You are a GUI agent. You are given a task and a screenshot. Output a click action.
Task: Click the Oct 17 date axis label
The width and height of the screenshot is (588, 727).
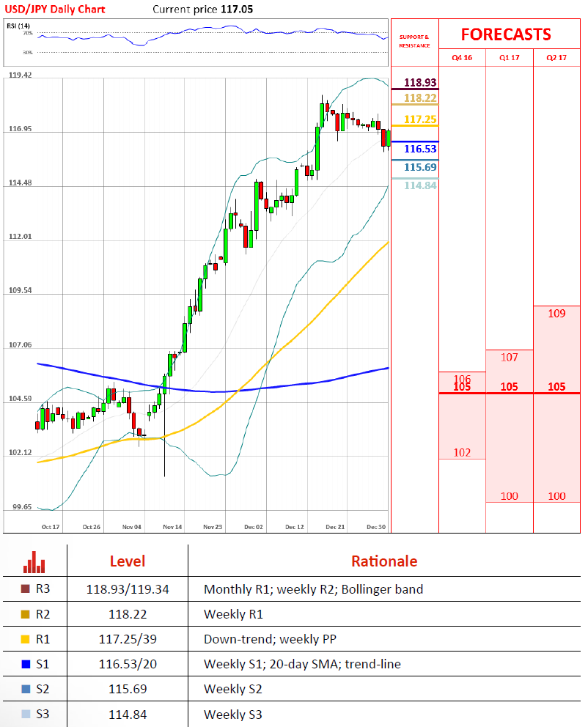51,527
